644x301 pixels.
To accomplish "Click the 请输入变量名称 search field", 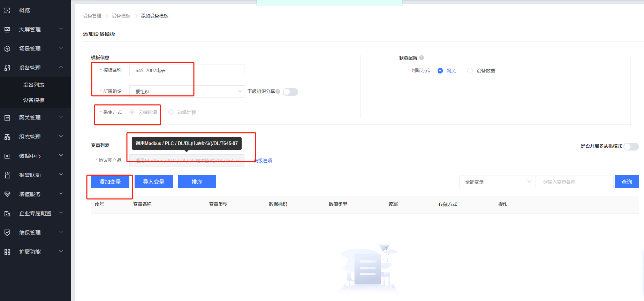I will tap(575, 182).
